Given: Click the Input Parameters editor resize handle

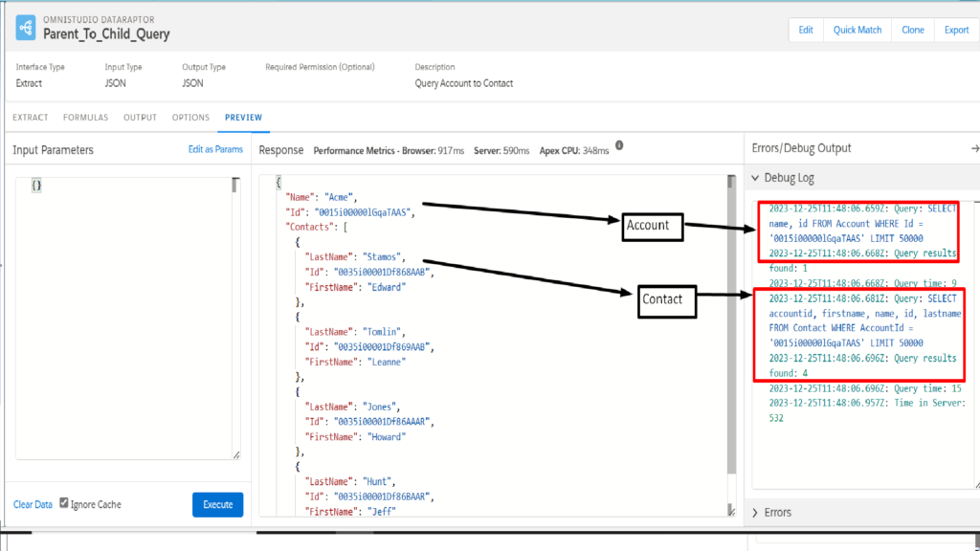Looking at the screenshot, I should coord(236,455).
